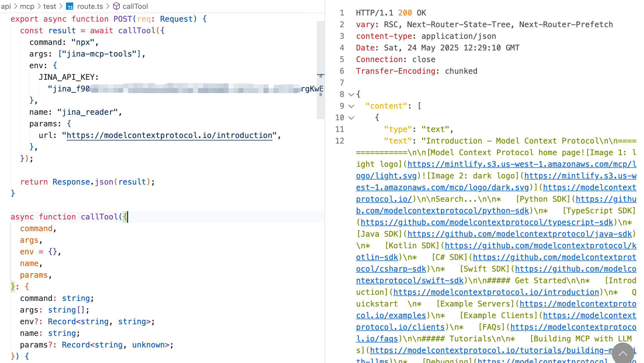Click route.ts in the breadcrumb path
This screenshot has height=363, width=644.
[x=90, y=6]
